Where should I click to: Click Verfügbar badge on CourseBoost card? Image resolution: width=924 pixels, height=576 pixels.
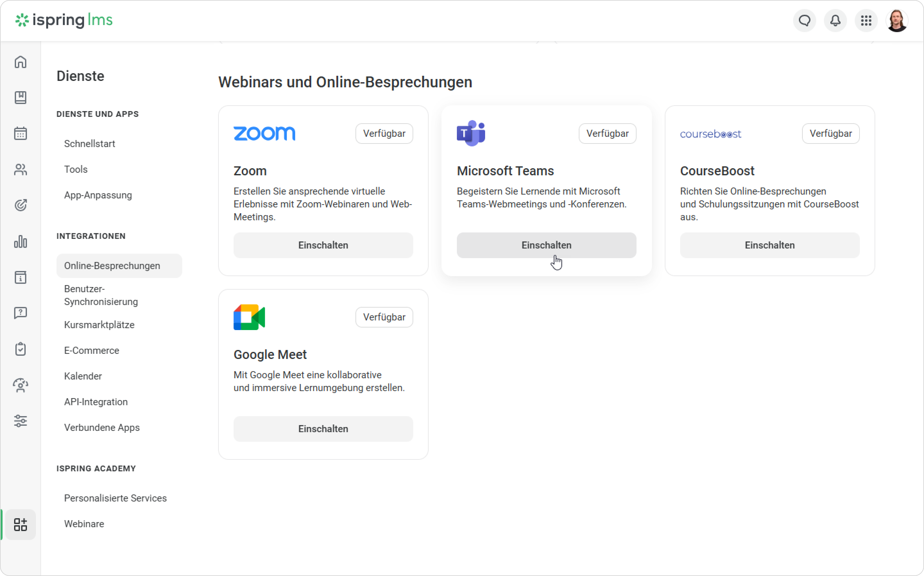pyautogui.click(x=831, y=133)
